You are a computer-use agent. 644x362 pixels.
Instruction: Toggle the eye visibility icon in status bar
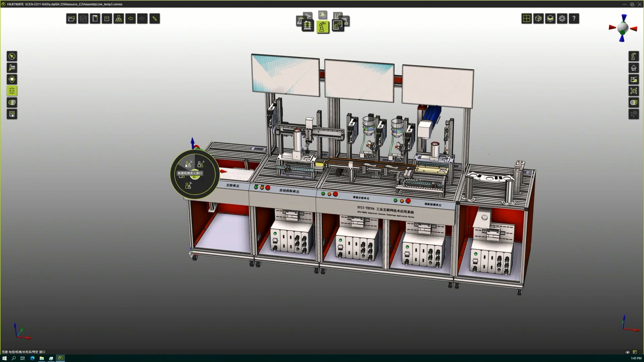[x=628, y=352]
